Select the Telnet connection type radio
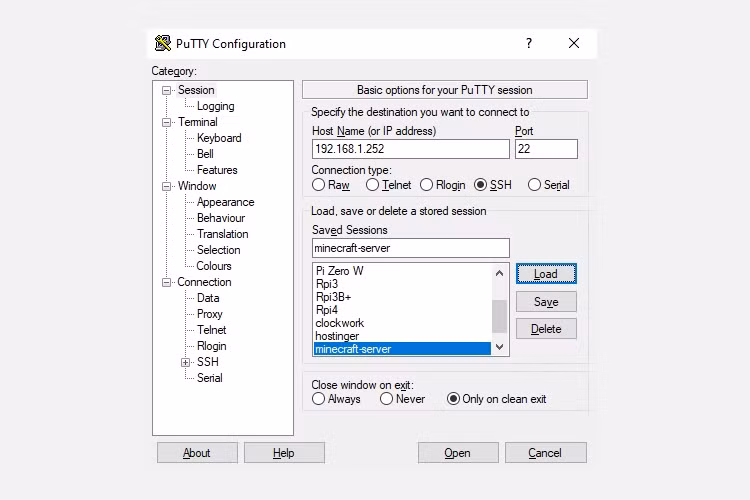Screen dimensions: 750x500 point(373,185)
